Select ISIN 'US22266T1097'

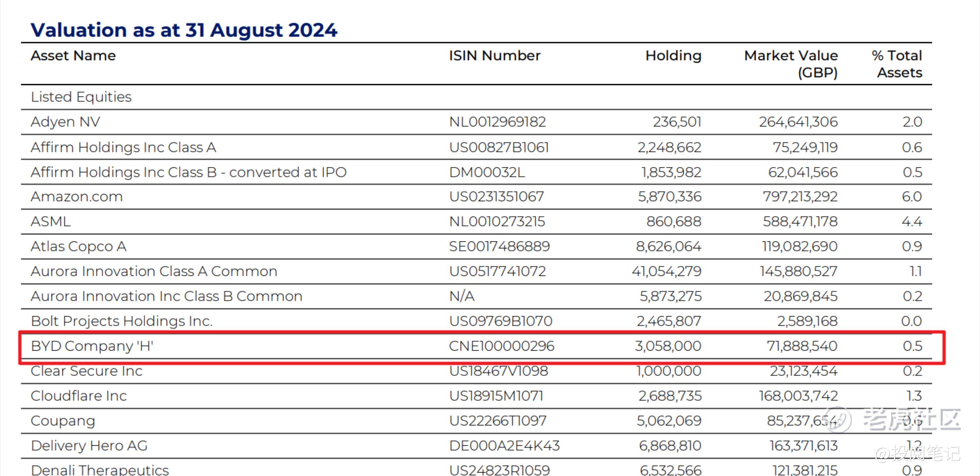(498, 421)
